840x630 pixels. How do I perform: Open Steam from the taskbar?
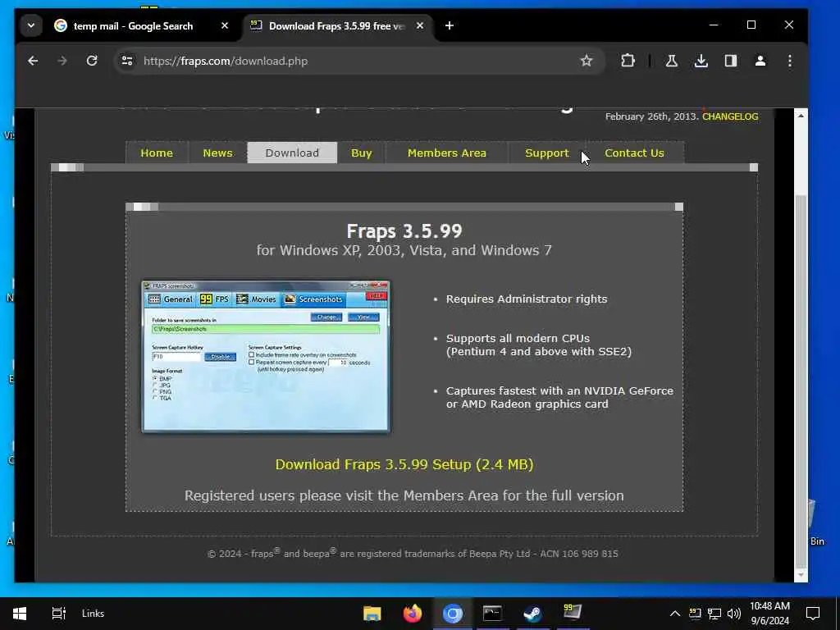(532, 614)
